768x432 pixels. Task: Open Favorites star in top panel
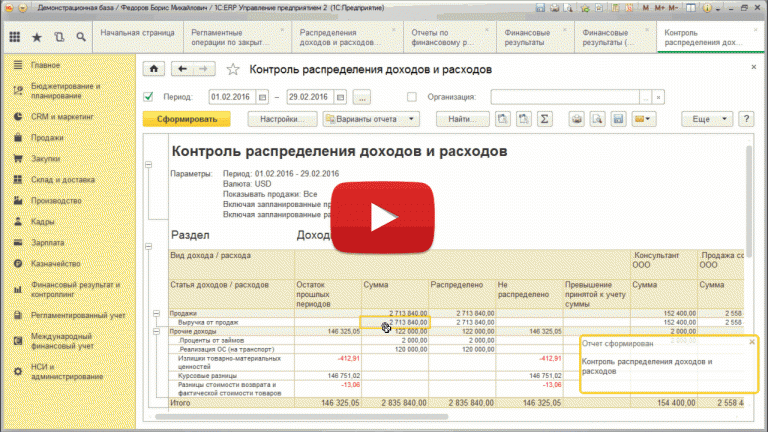coord(37,37)
